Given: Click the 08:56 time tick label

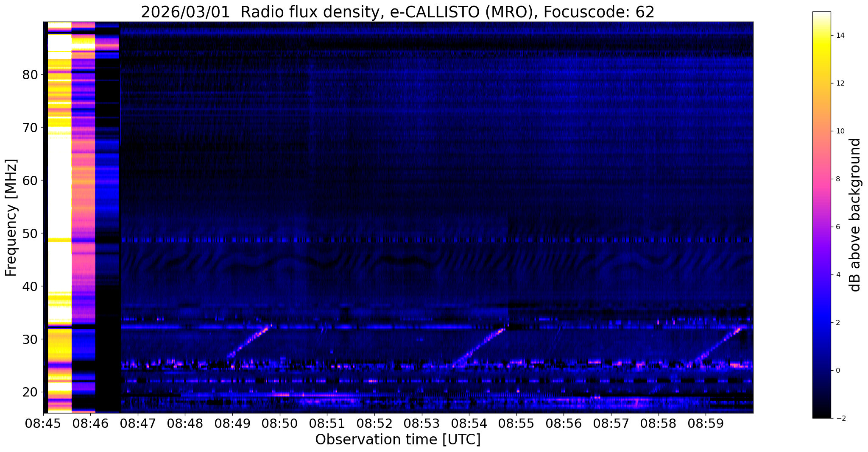Looking at the screenshot, I should point(564,423).
